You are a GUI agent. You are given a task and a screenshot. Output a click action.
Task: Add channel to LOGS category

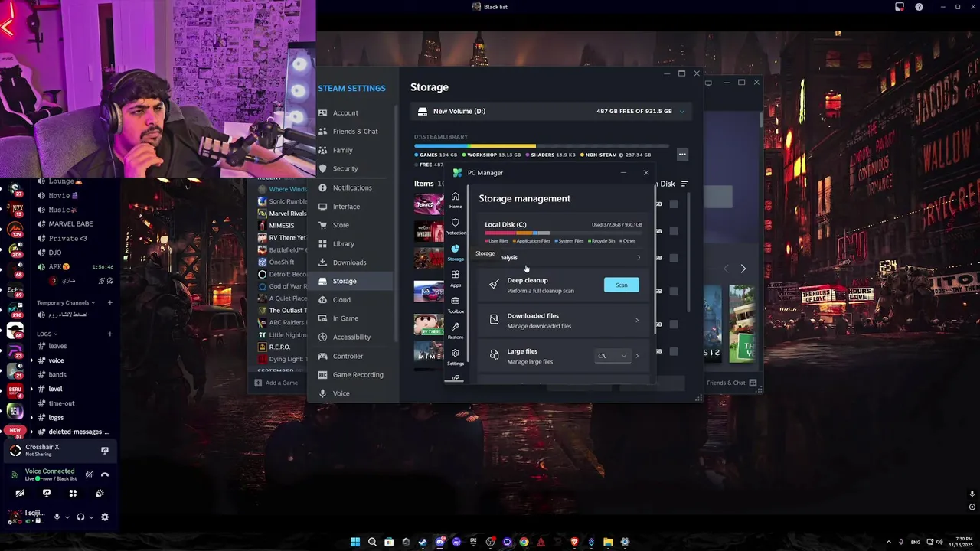109,334
